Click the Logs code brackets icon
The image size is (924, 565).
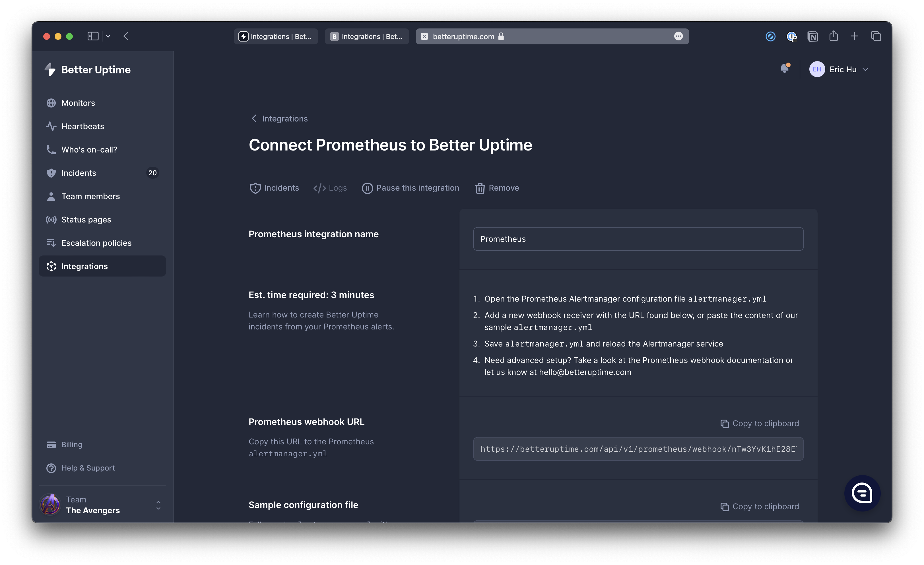click(x=319, y=188)
